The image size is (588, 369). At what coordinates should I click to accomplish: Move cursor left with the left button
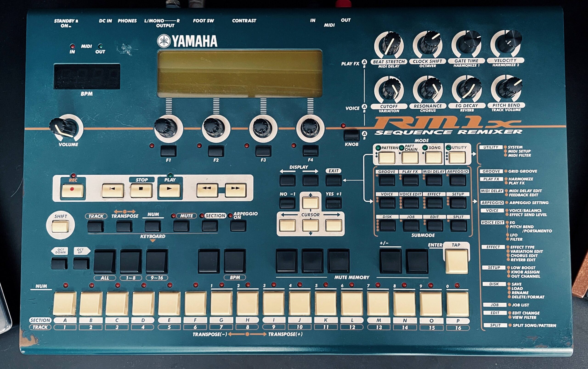(x=288, y=225)
